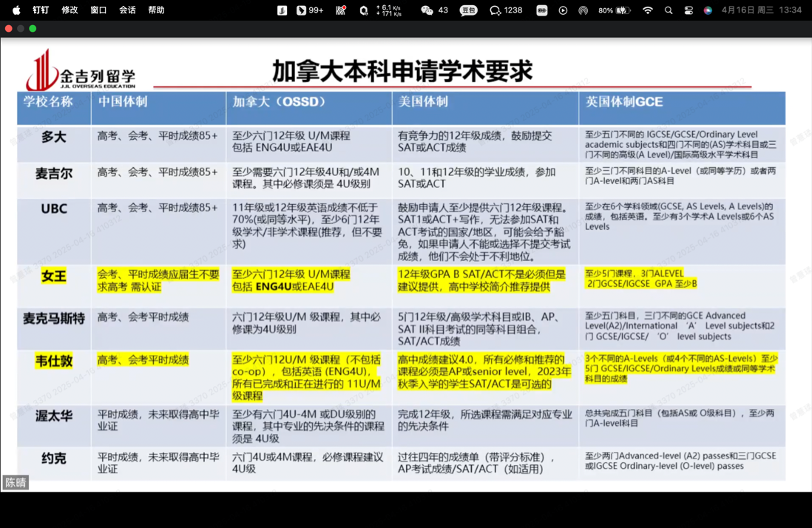This screenshot has width=812, height=528.
Task: Enter full screen with the green button
Action: (x=33, y=28)
